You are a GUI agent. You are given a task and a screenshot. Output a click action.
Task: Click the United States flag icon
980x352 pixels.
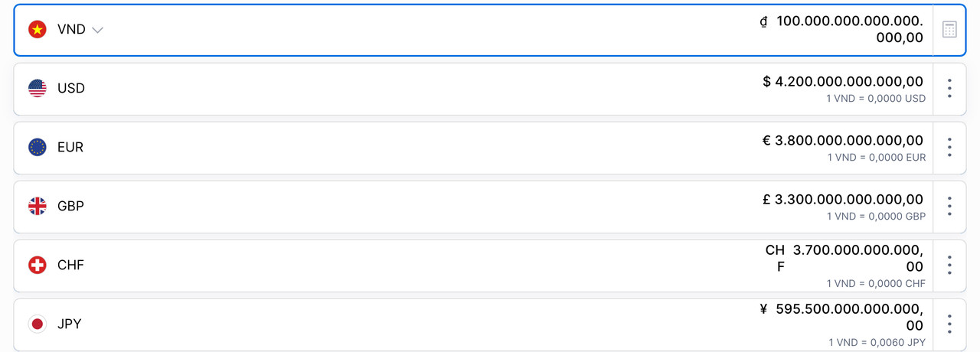37,89
